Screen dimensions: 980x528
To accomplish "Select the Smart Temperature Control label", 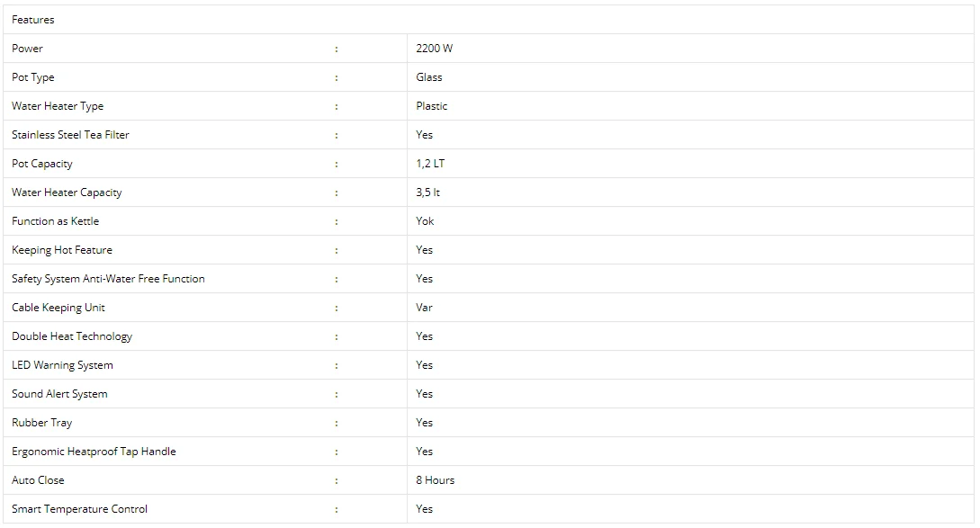I will pyautogui.click(x=79, y=508).
